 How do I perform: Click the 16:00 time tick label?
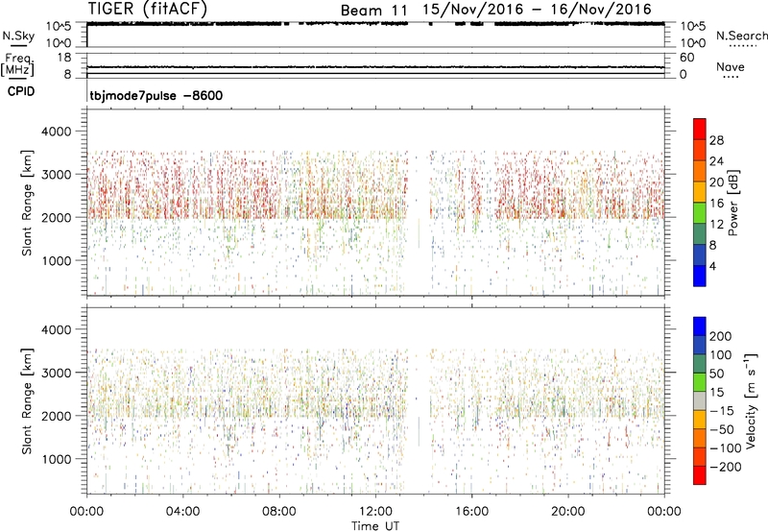471,512
